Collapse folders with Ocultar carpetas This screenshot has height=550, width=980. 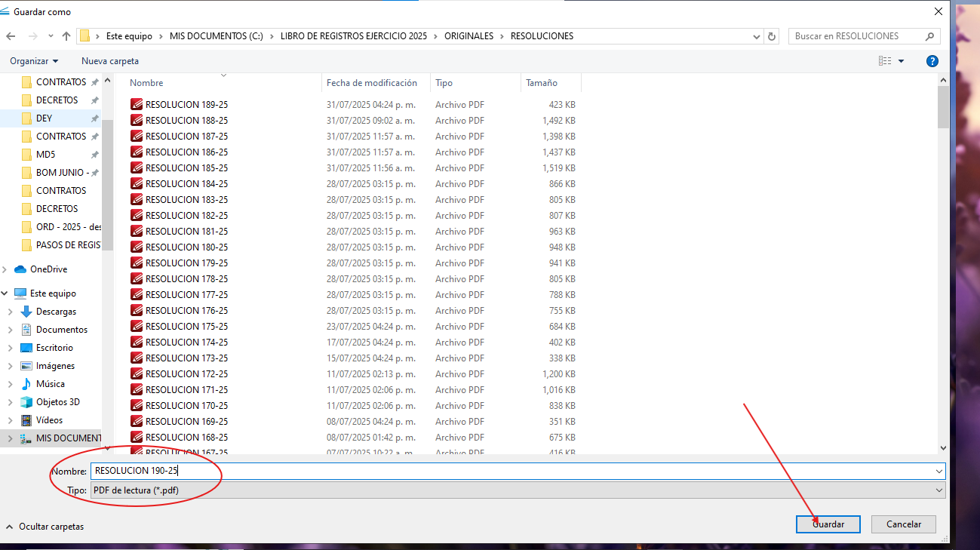point(45,527)
